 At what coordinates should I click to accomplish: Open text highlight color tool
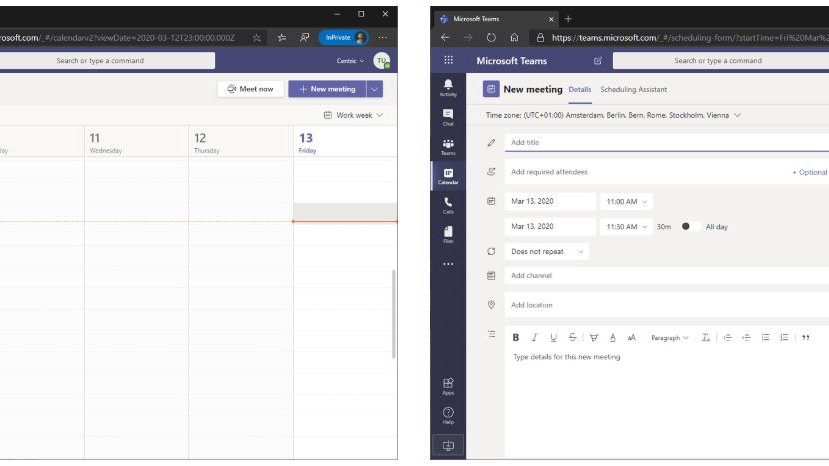tap(594, 337)
